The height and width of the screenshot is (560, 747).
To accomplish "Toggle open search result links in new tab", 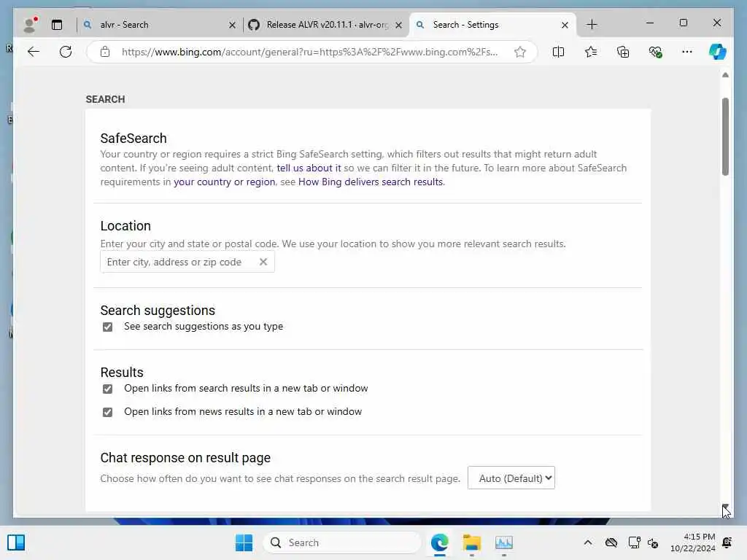I will click(108, 389).
